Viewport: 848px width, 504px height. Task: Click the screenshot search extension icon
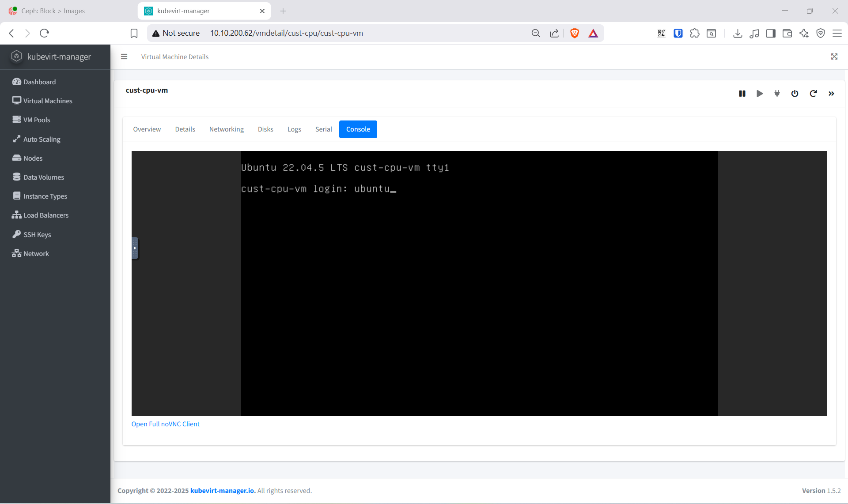click(x=711, y=33)
